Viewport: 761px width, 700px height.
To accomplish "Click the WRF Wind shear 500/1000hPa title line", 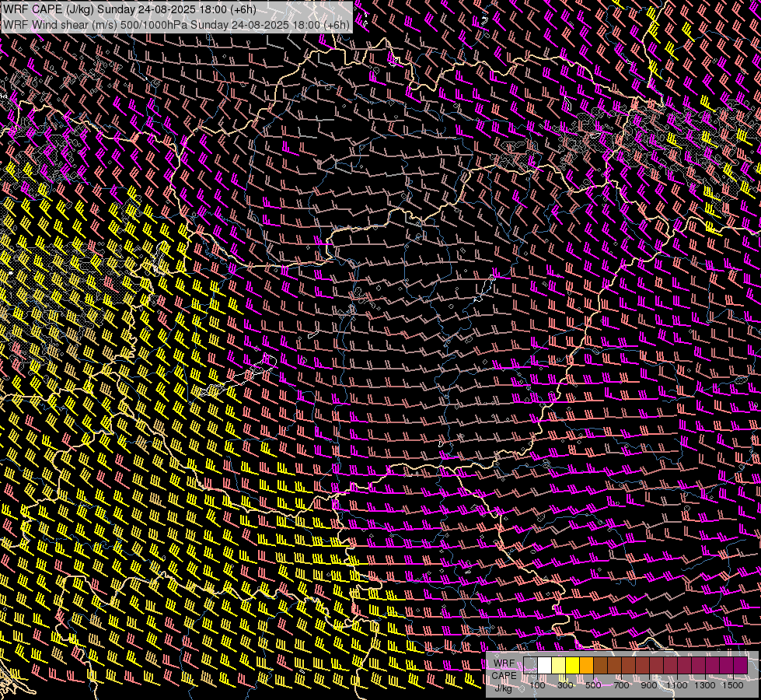I will [176, 25].
